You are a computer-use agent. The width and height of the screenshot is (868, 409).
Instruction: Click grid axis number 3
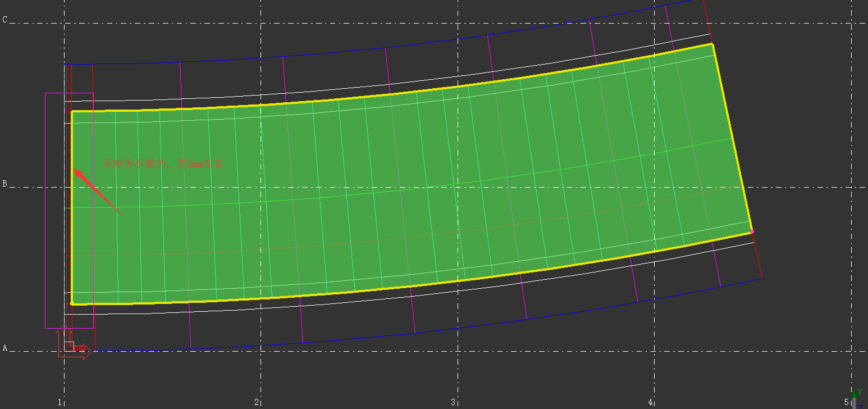(453, 402)
